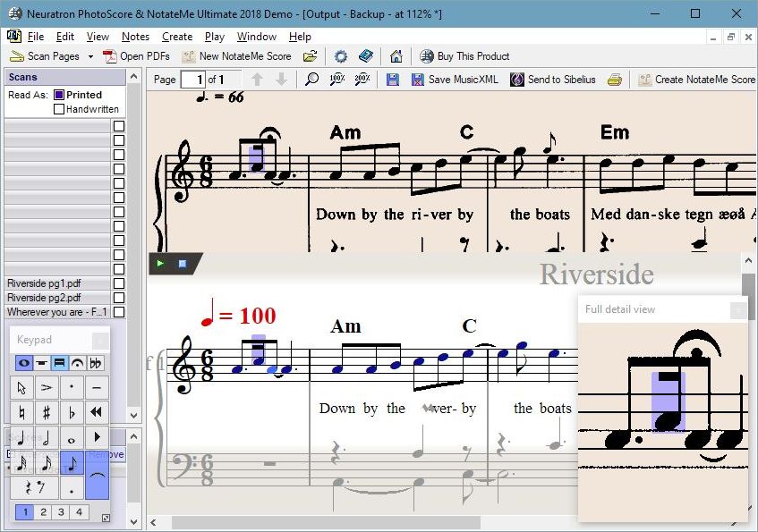Save the score with the floppy disk icon
758x532 pixels.
pos(393,80)
